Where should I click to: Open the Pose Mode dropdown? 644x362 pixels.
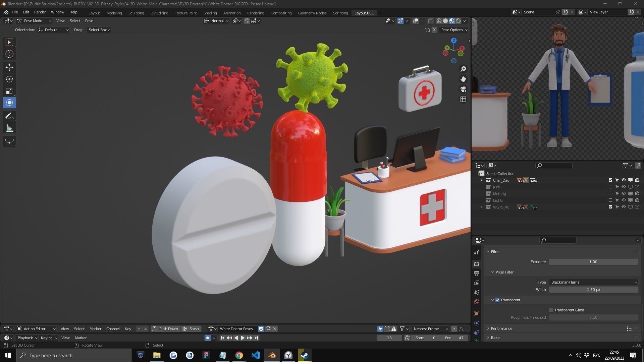tap(34, 21)
